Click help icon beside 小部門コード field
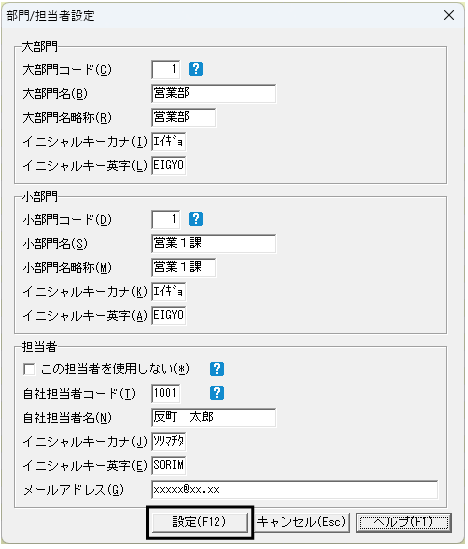The height and width of the screenshot is (549, 468). coord(196,219)
